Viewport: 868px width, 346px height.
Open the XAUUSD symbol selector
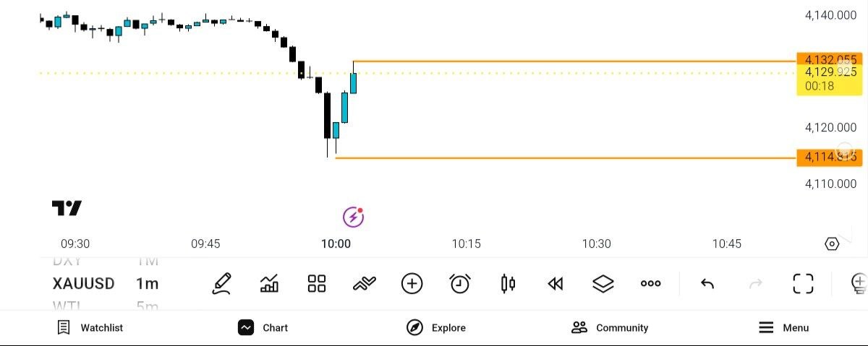click(83, 284)
